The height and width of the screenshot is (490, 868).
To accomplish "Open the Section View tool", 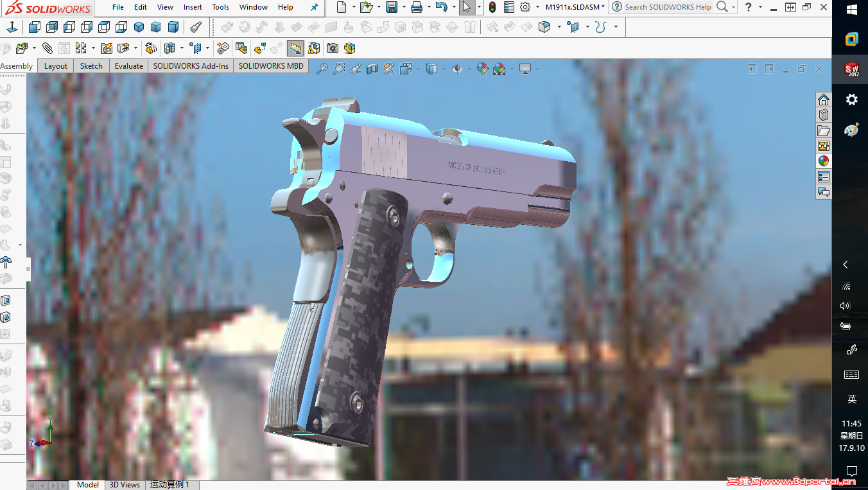I will click(372, 69).
